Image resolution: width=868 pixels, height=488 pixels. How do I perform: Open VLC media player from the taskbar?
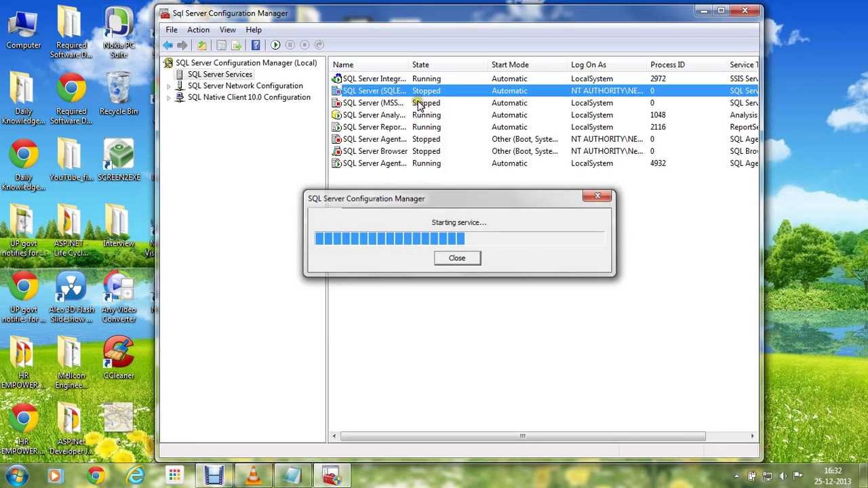point(253,476)
